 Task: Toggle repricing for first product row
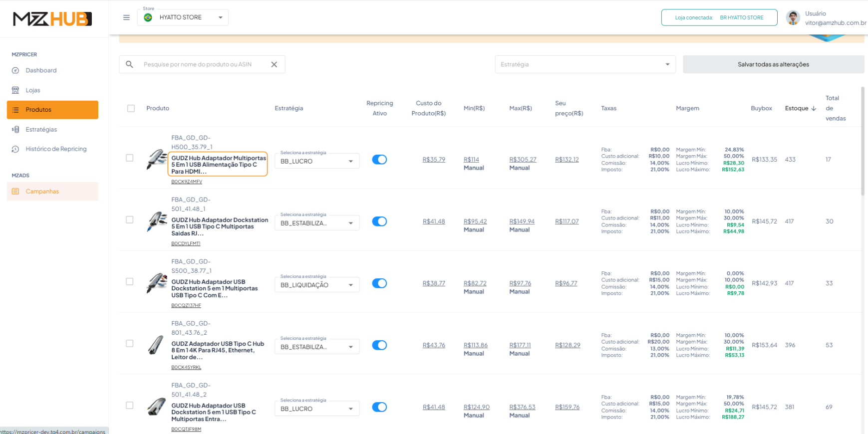click(379, 160)
